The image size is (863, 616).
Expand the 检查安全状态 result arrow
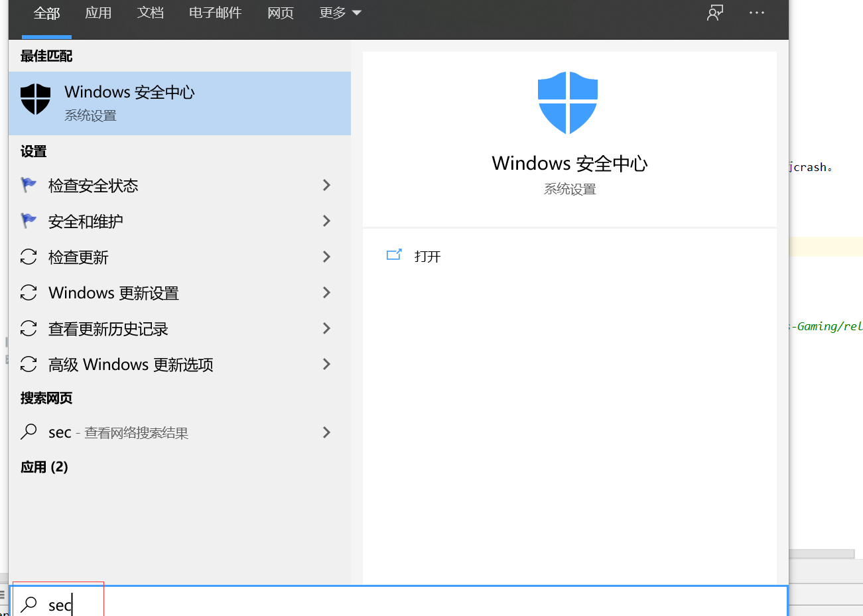click(x=326, y=185)
